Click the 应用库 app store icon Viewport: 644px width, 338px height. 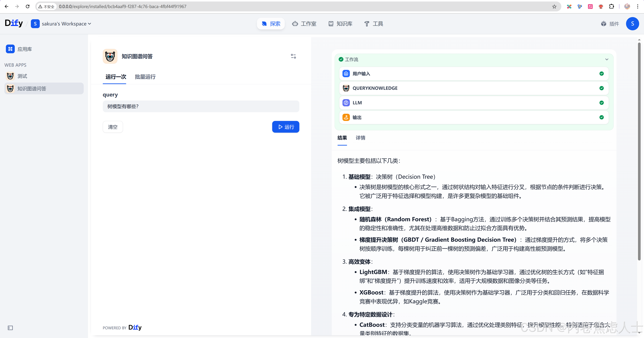[10, 49]
